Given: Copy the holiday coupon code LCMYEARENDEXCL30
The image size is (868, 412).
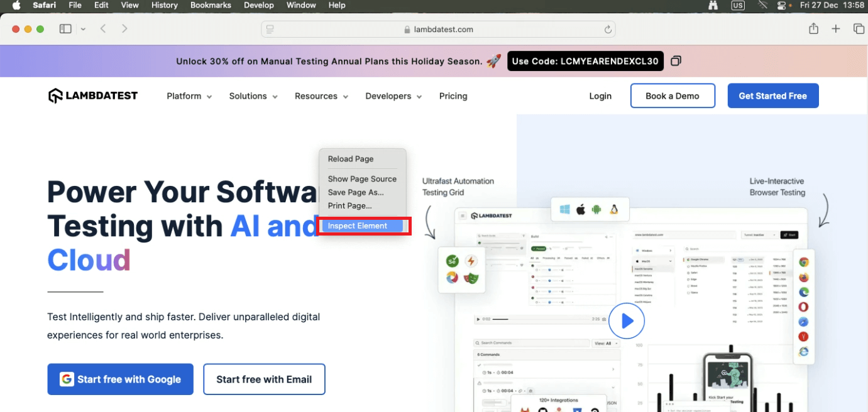Looking at the screenshot, I should pyautogui.click(x=675, y=61).
